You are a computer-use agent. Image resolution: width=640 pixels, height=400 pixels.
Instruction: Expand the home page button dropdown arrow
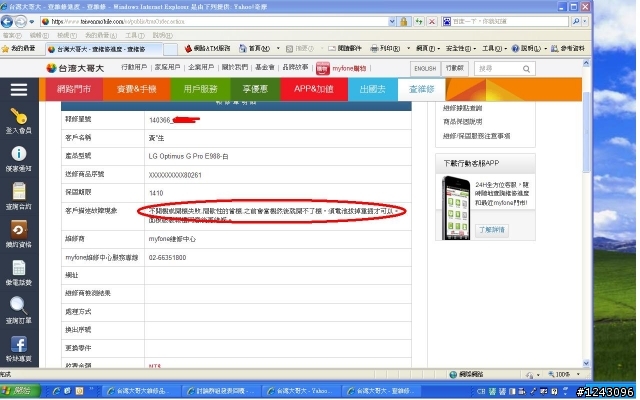click(x=278, y=48)
